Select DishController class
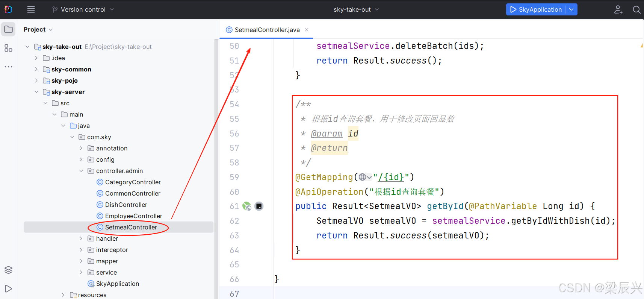This screenshot has width=644, height=299. point(126,205)
